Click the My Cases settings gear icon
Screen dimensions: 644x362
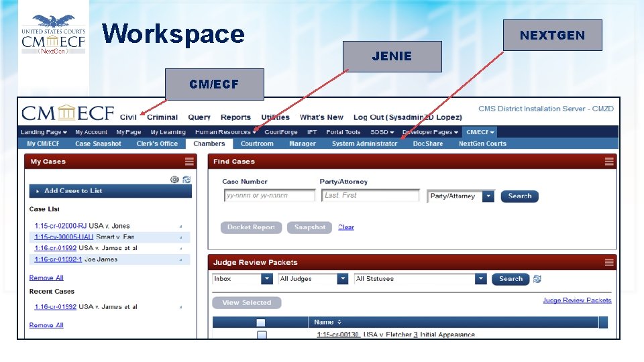pyautogui.click(x=174, y=180)
